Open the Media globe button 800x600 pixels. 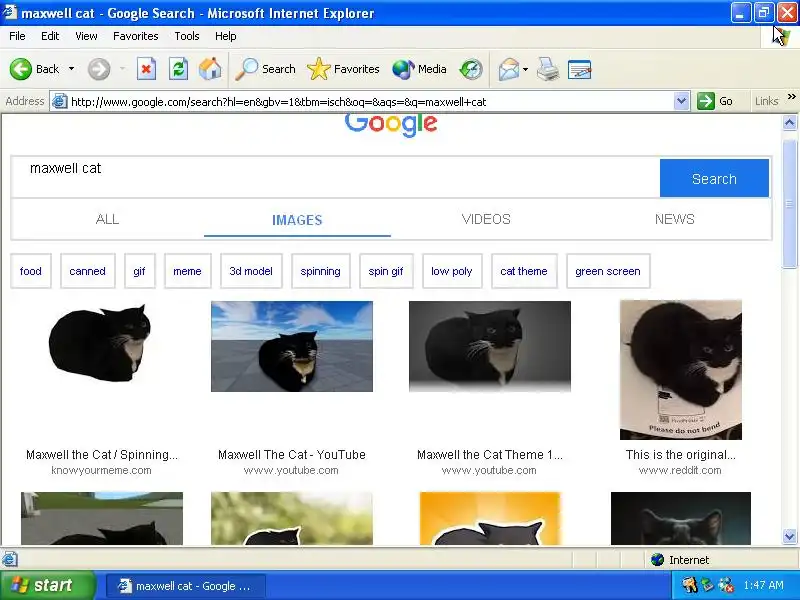pos(419,69)
